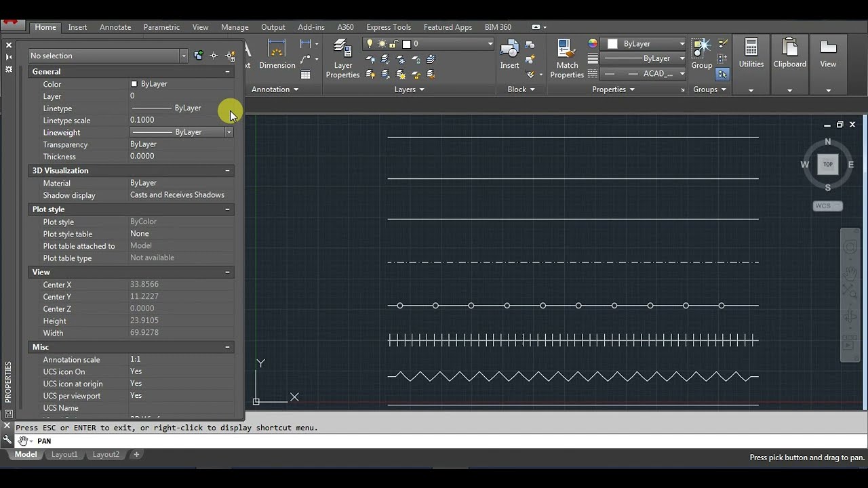The width and height of the screenshot is (868, 488).
Task: Click UCS per viewport value Yes
Action: (x=136, y=396)
